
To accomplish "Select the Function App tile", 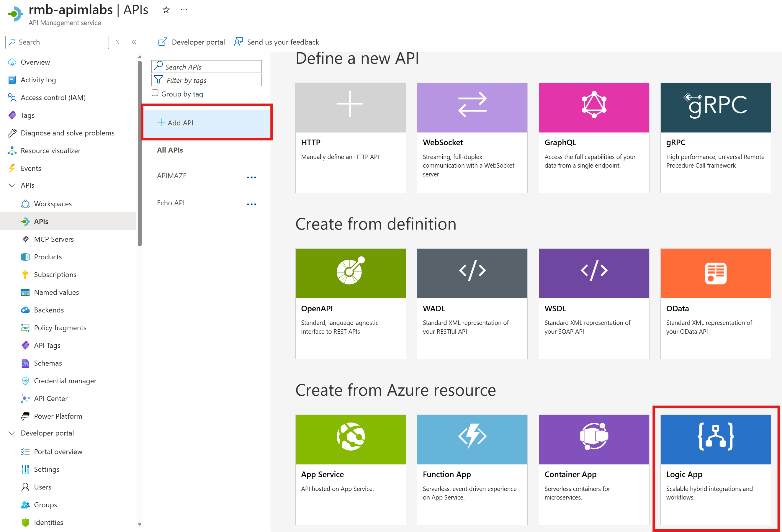I will coord(472,469).
